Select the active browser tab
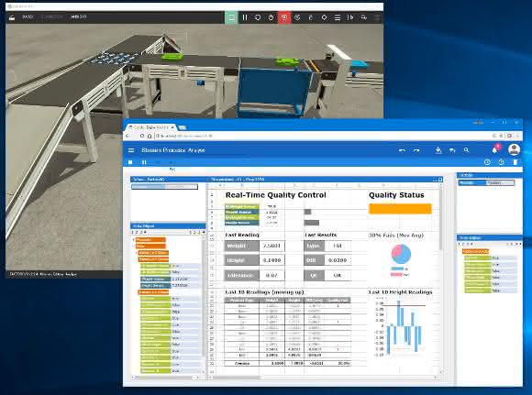532x395 pixels. tap(151, 127)
